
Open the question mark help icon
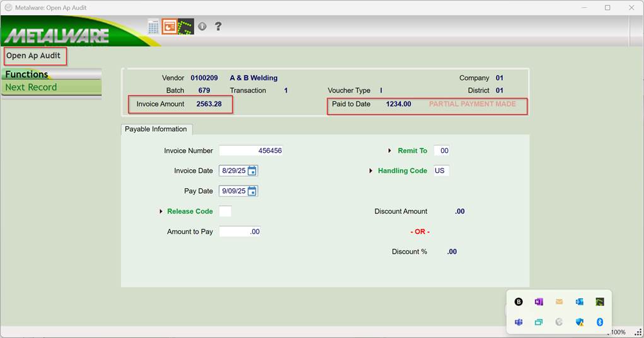[x=218, y=26]
